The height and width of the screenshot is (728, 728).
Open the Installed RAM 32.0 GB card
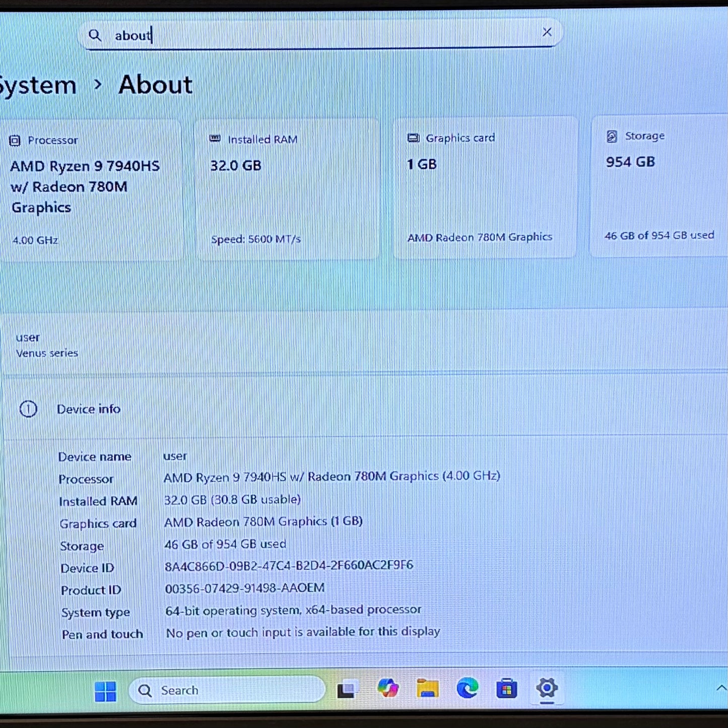point(287,189)
